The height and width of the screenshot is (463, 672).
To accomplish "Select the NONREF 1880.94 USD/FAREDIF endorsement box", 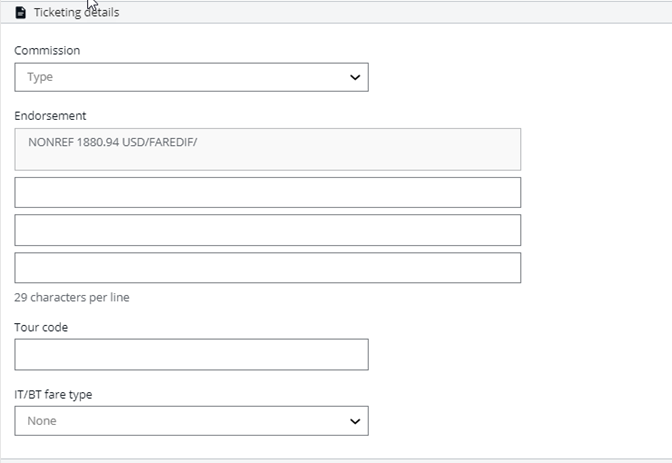I will (268, 149).
